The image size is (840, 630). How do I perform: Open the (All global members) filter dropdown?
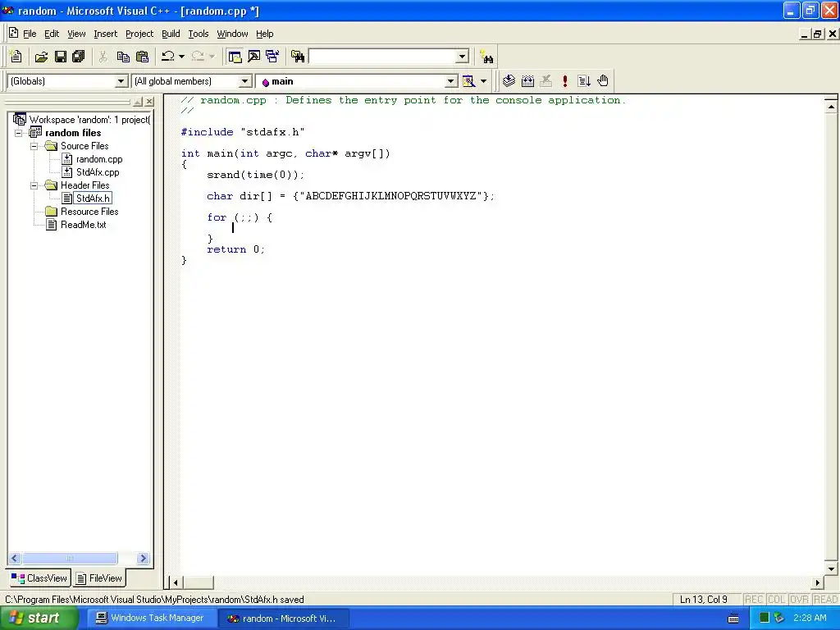244,81
